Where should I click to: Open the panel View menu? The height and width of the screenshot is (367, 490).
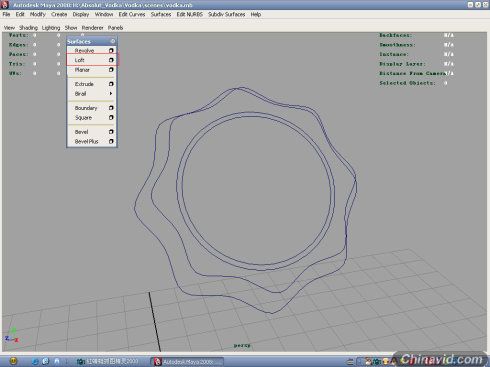9,28
